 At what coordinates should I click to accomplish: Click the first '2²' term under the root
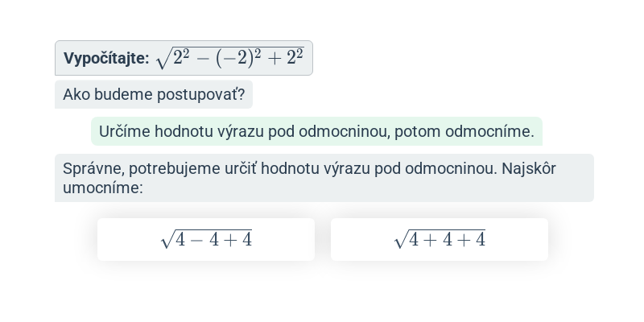click(182, 58)
